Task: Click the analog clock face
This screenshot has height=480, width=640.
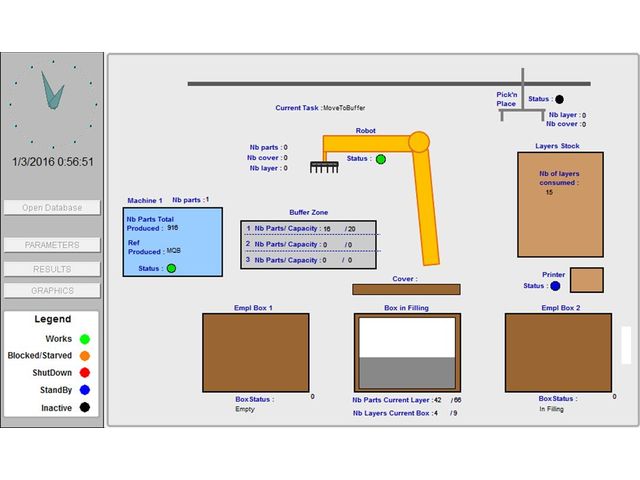Action: coord(52,97)
